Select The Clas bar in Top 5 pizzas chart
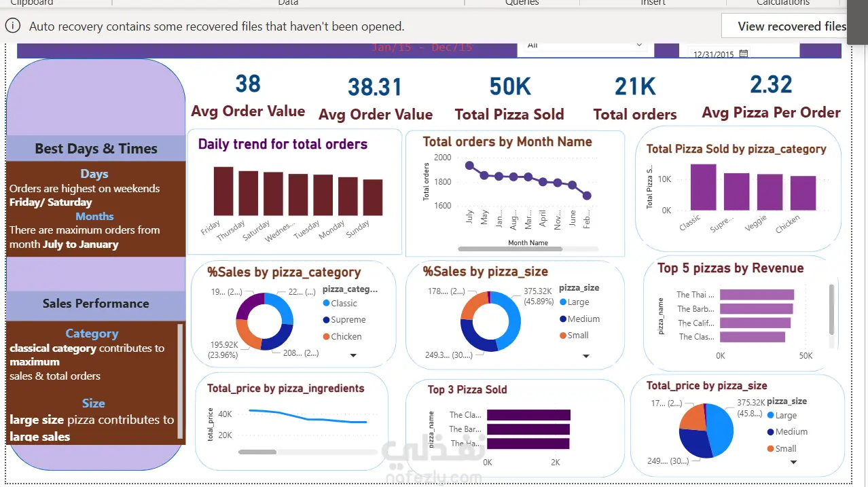 pos(753,337)
